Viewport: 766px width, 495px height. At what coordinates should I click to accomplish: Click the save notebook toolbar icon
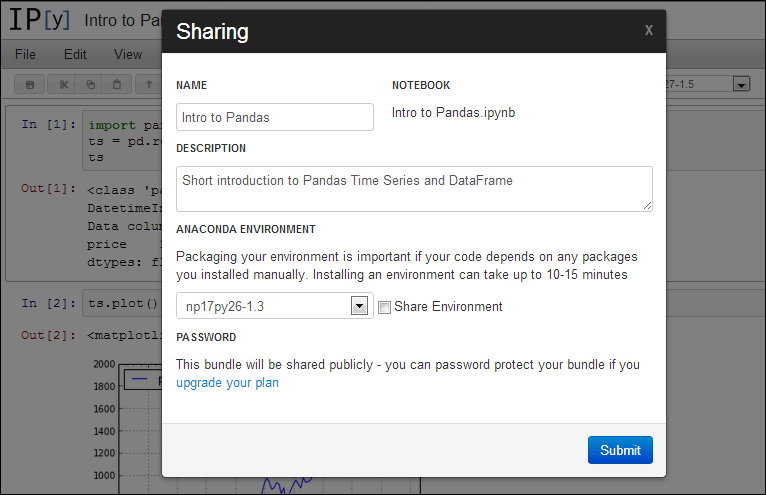click(30, 85)
